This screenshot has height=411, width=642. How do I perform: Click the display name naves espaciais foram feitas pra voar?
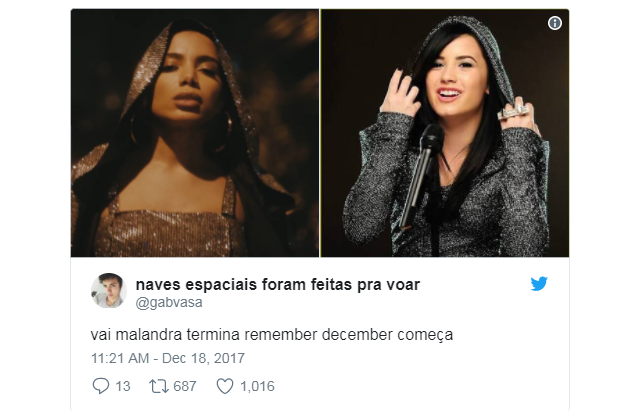pos(278,284)
